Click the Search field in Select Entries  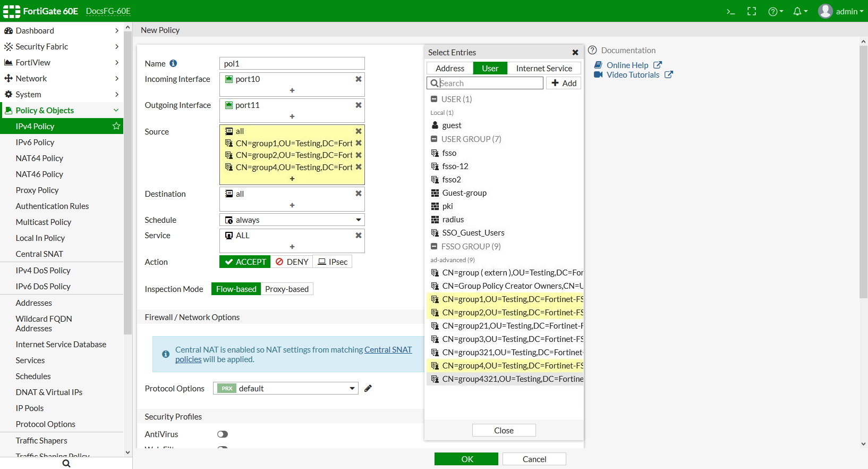click(490, 83)
